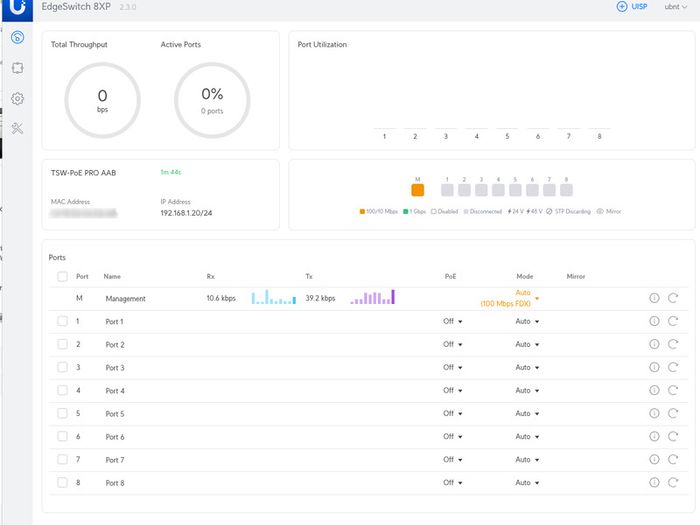Show info for Port 2
The width and height of the screenshot is (700, 525).
(654, 344)
